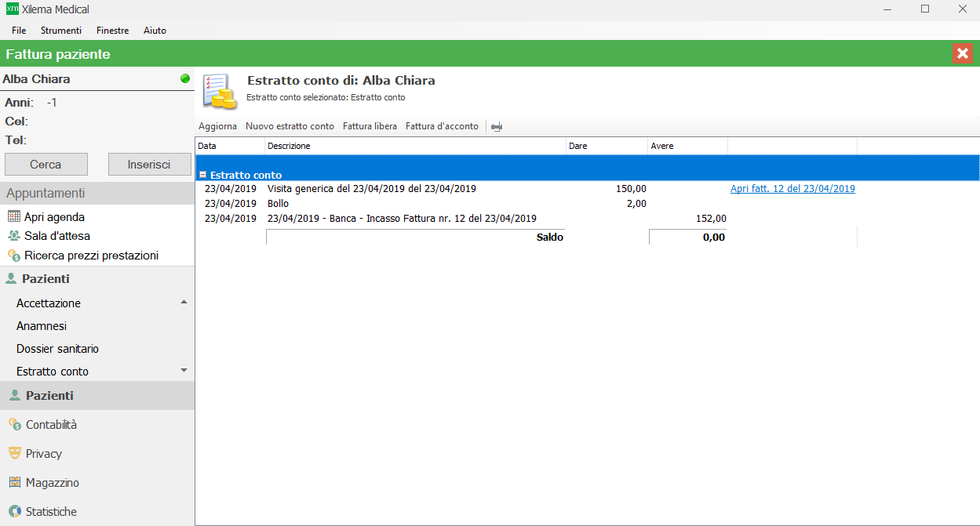The height and width of the screenshot is (526, 980).
Task: Click the Magazzino shelf icon
Action: [x=14, y=482]
